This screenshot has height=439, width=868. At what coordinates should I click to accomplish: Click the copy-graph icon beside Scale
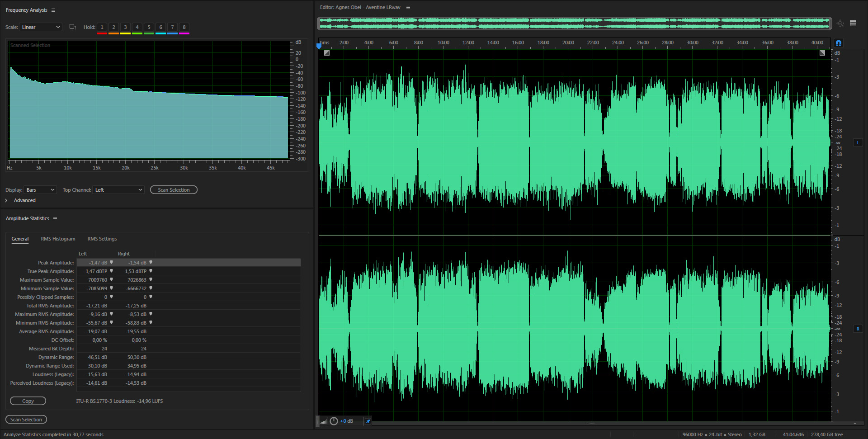pos(72,27)
